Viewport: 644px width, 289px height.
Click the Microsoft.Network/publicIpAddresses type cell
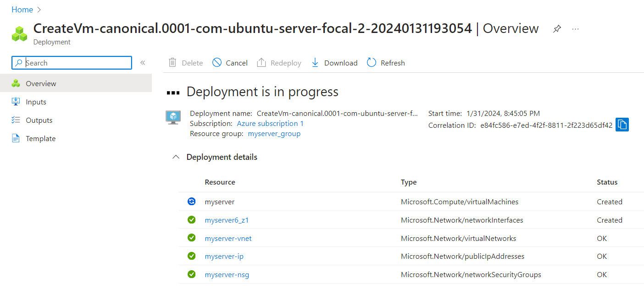[463, 256]
